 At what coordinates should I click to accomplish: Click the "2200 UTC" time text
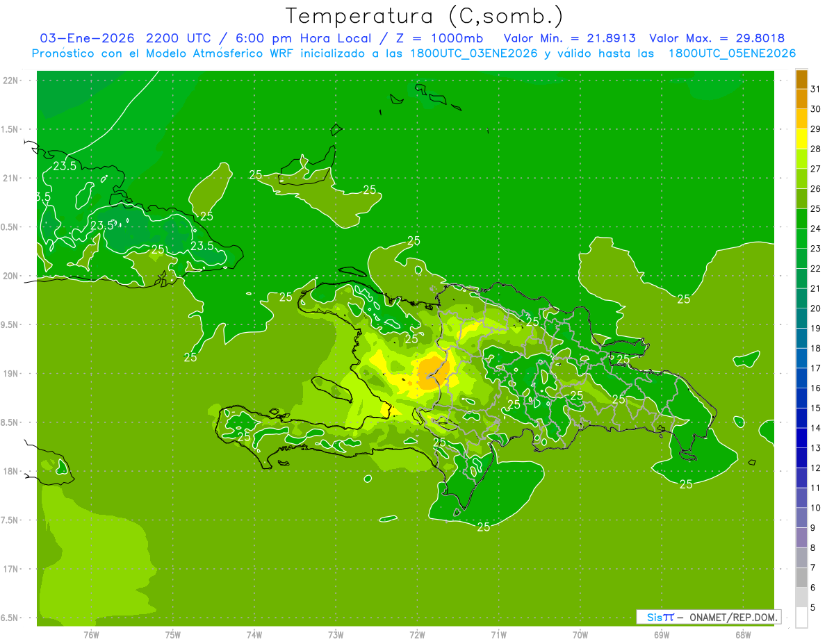pyautogui.click(x=178, y=38)
